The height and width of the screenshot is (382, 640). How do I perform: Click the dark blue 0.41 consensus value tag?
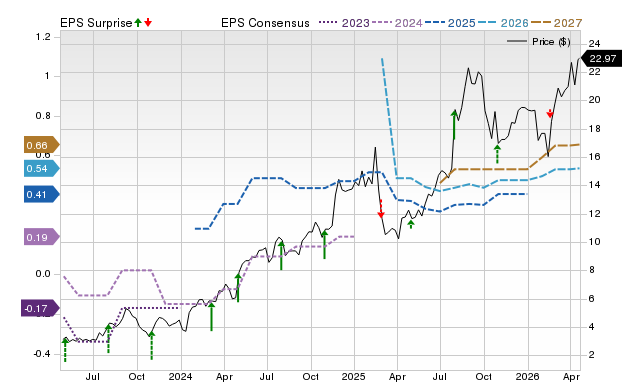(41, 194)
